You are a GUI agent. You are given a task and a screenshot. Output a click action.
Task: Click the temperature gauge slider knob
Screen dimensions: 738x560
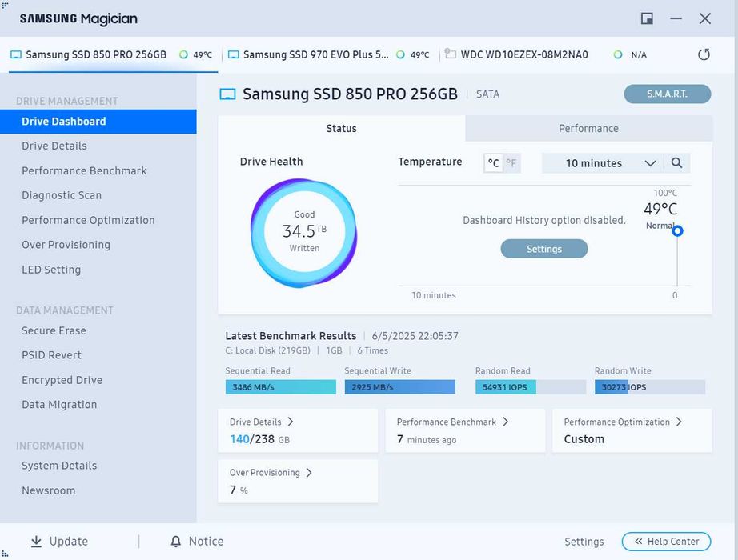(x=677, y=231)
